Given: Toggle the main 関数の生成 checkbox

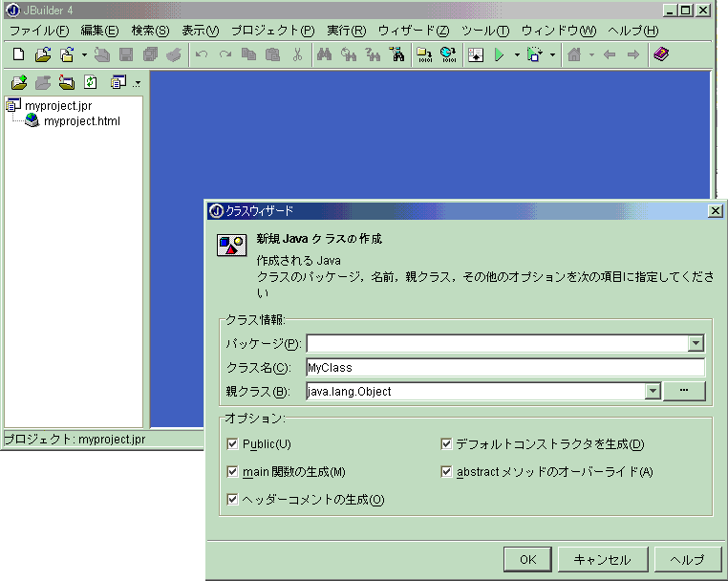Looking at the screenshot, I should click(233, 472).
